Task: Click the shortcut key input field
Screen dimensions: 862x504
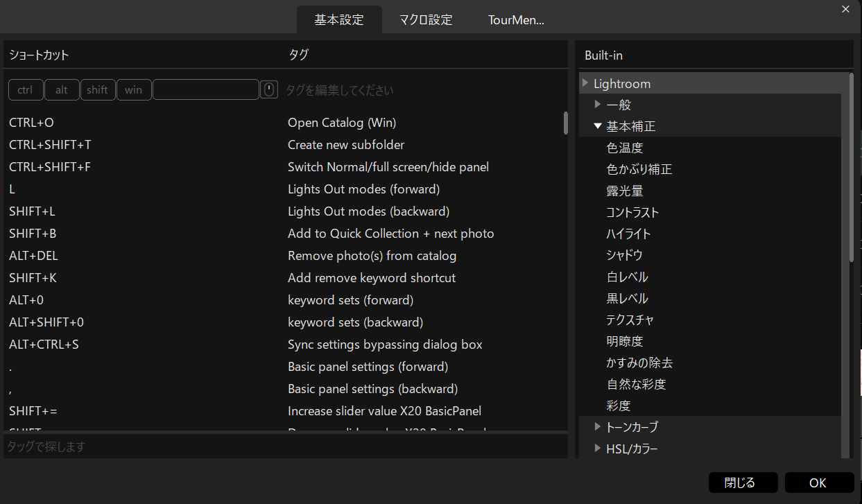Action: point(206,89)
